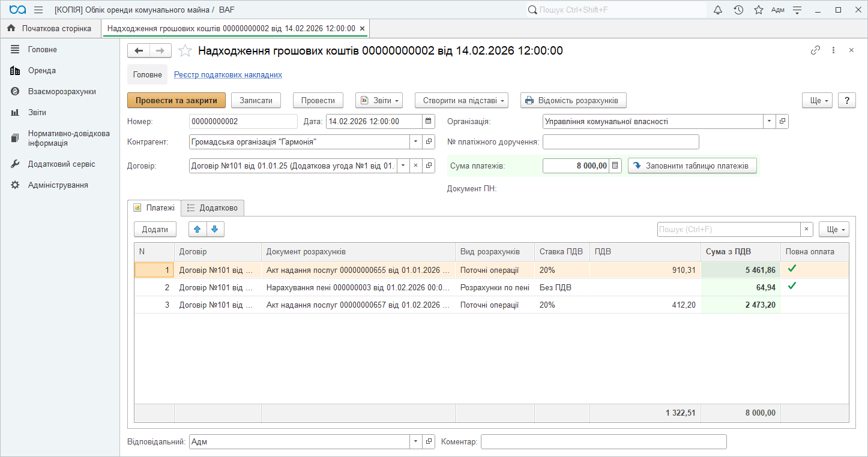Move row down with blue down arrow

coord(215,229)
